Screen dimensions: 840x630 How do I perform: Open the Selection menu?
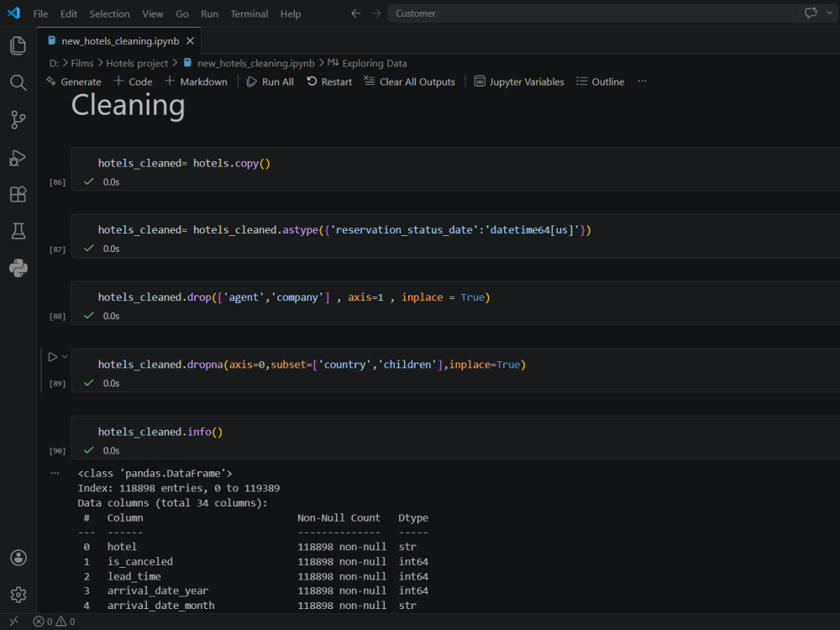coord(109,14)
